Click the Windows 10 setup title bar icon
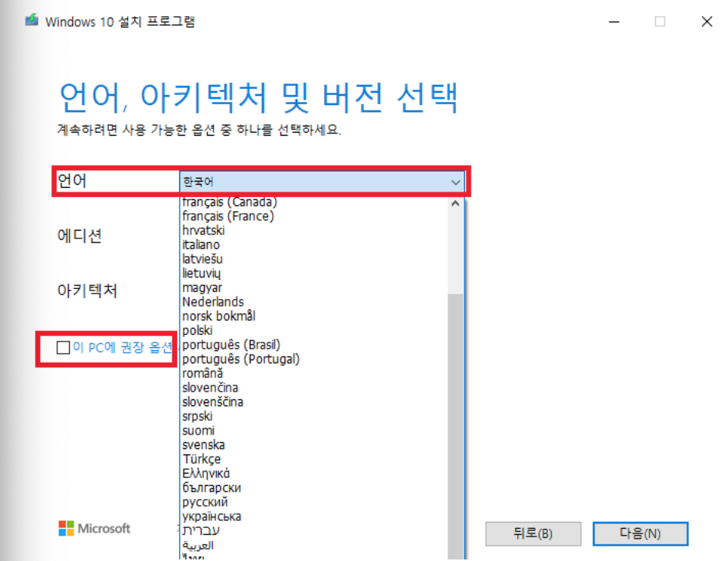This screenshot has width=728, height=561. (31, 21)
